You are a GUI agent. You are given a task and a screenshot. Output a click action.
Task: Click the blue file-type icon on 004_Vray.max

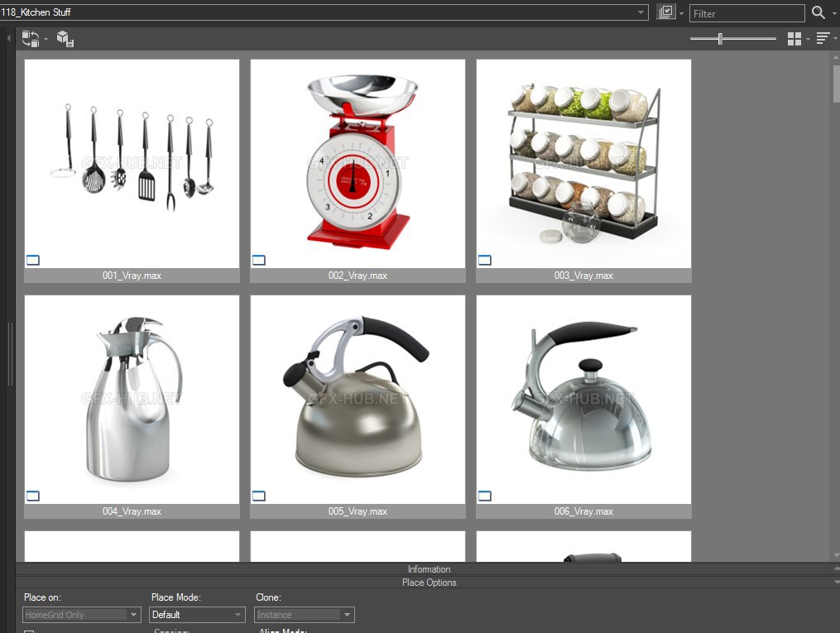coord(32,496)
